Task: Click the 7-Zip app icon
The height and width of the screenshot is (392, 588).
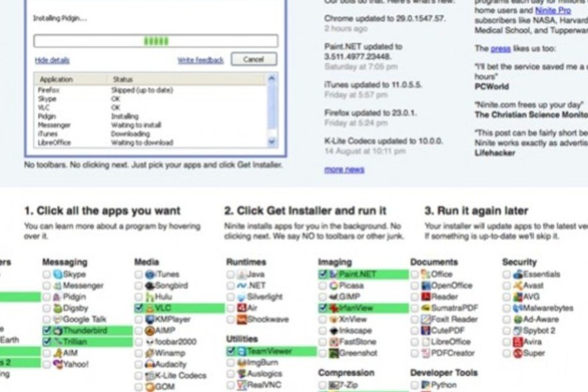Action: pos(334,385)
